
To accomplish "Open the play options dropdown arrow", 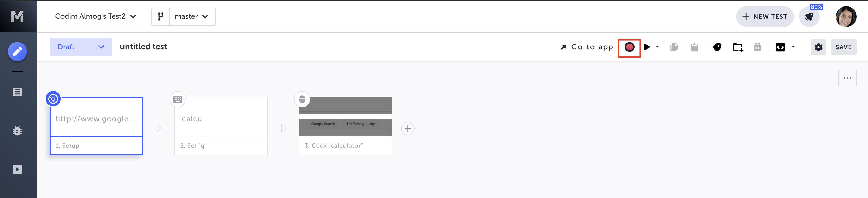I will tap(657, 47).
